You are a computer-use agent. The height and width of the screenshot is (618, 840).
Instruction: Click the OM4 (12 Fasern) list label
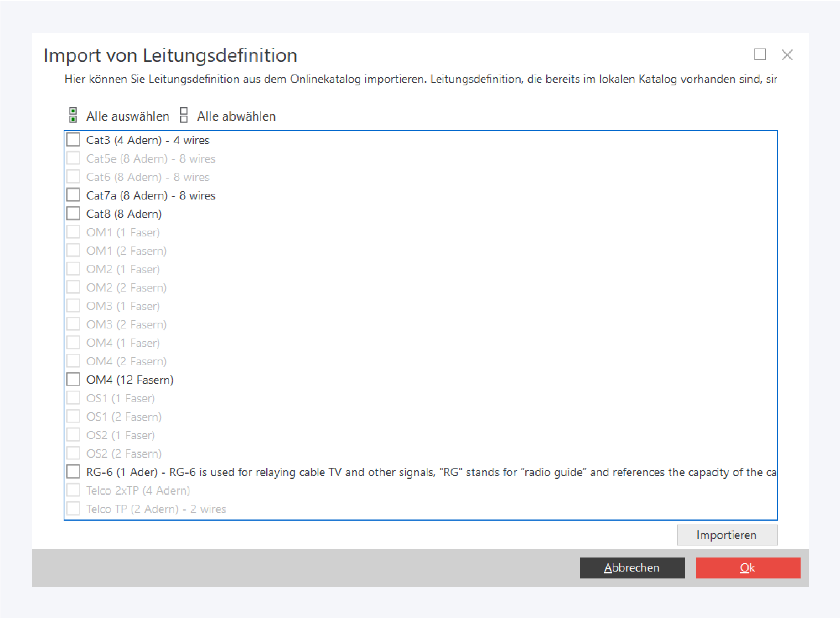[x=130, y=380]
